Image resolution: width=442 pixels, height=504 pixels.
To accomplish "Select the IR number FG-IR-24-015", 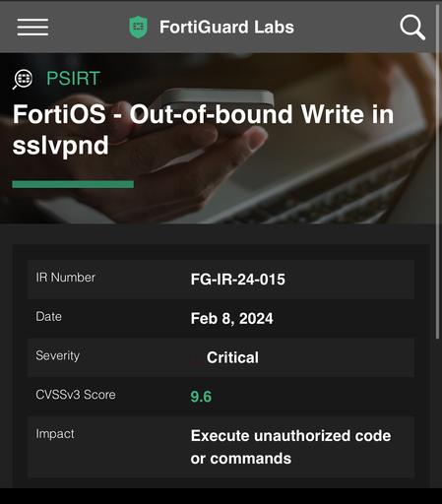I will coord(237,280).
